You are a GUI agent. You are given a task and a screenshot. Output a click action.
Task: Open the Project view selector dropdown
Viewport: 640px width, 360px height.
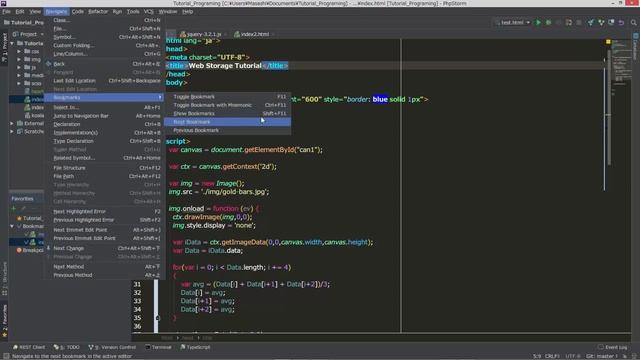point(28,34)
